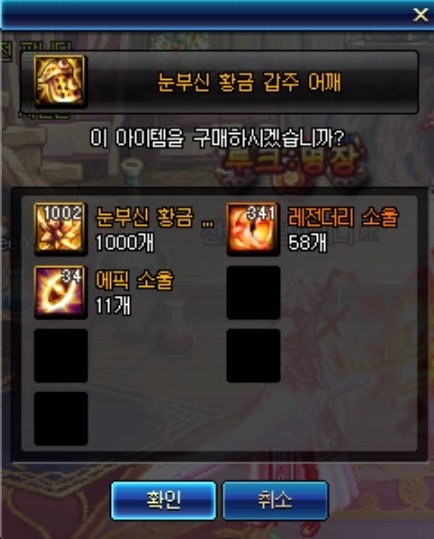
Task: Click empty slot directly below 에픽 소울 icon
Action: (x=61, y=355)
